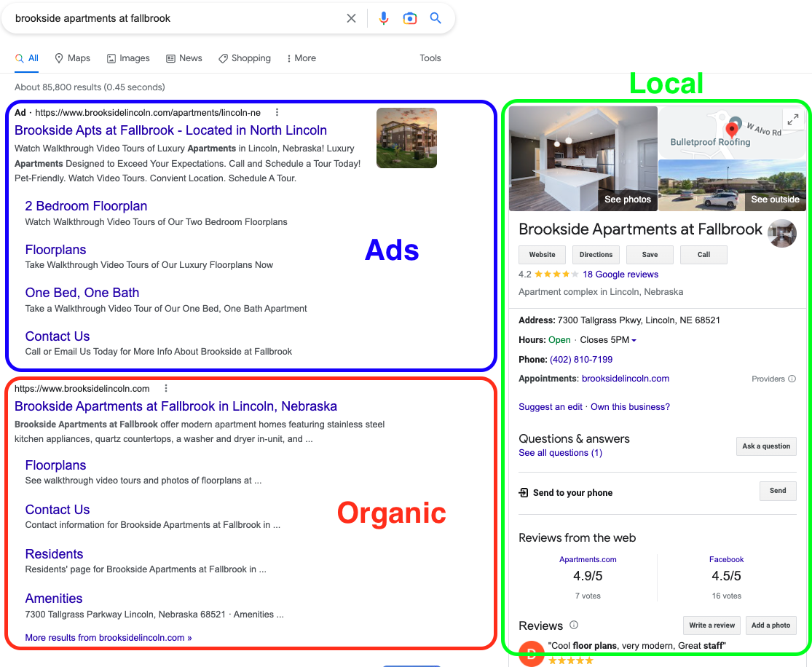This screenshot has width=812, height=667.
Task: Click the Save button
Action: [x=650, y=255]
